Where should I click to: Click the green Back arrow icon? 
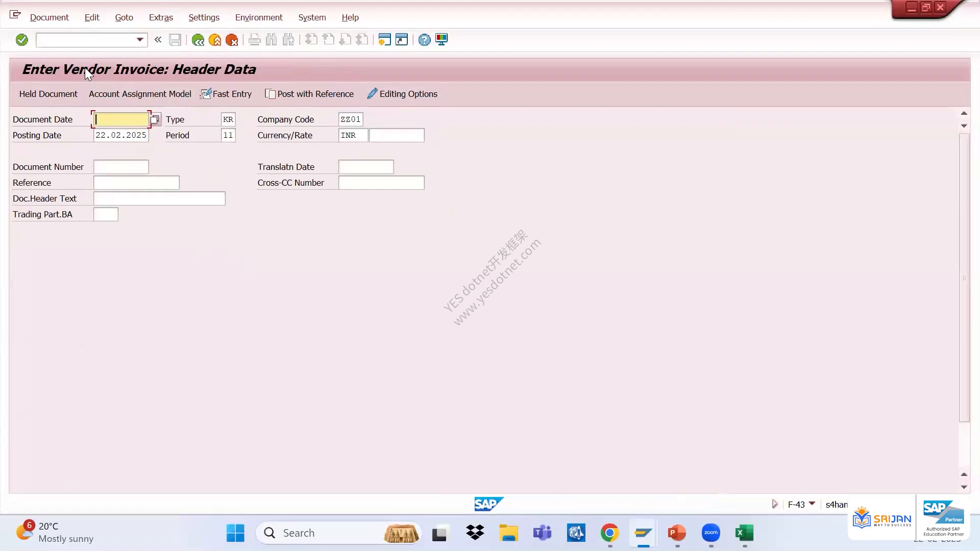click(x=198, y=40)
